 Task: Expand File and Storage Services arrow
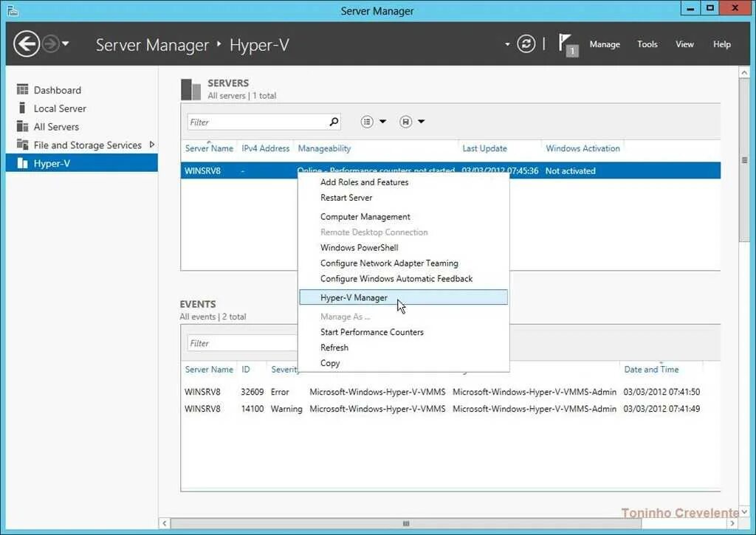click(152, 145)
